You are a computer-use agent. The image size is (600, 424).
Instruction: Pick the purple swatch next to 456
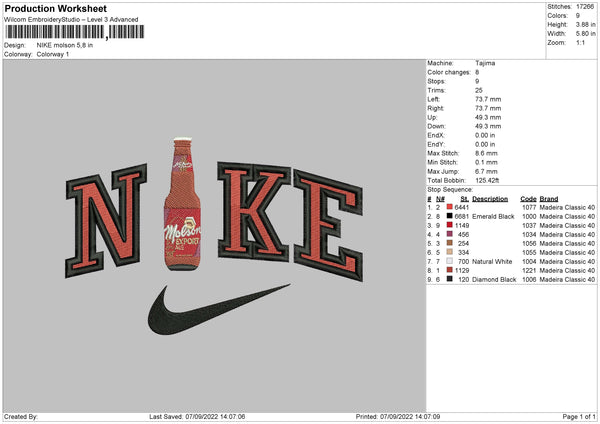450,234
